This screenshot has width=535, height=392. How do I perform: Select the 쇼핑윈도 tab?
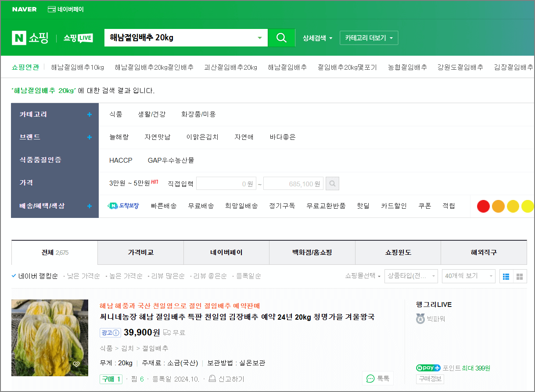tap(398, 253)
